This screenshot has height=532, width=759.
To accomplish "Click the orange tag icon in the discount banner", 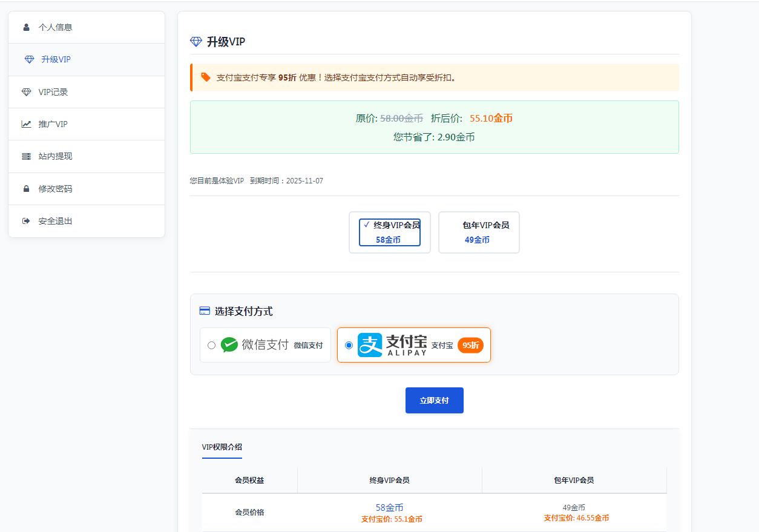I will point(206,77).
